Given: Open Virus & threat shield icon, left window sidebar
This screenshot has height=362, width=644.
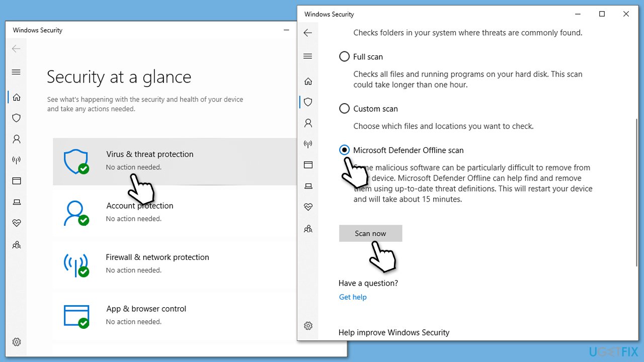Looking at the screenshot, I should 17,118.
